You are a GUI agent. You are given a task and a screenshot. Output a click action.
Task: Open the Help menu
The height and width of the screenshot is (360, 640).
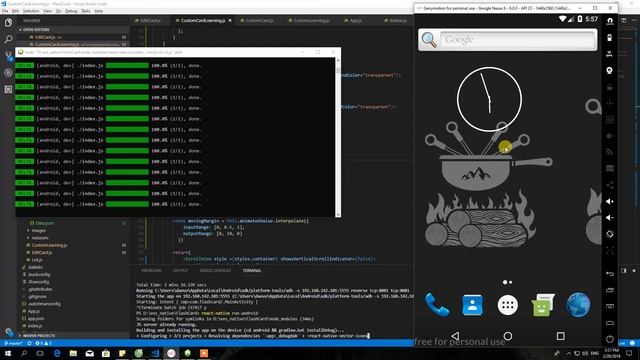click(98, 11)
